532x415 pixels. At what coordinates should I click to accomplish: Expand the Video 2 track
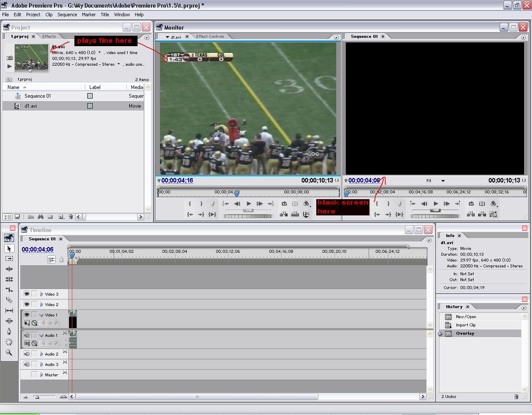coord(42,304)
